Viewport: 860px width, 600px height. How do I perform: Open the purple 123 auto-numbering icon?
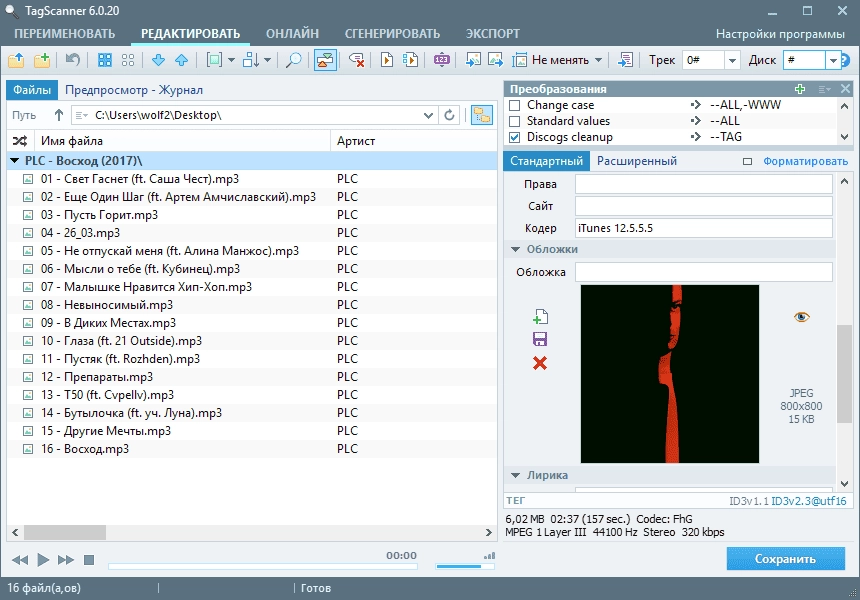pyautogui.click(x=442, y=60)
